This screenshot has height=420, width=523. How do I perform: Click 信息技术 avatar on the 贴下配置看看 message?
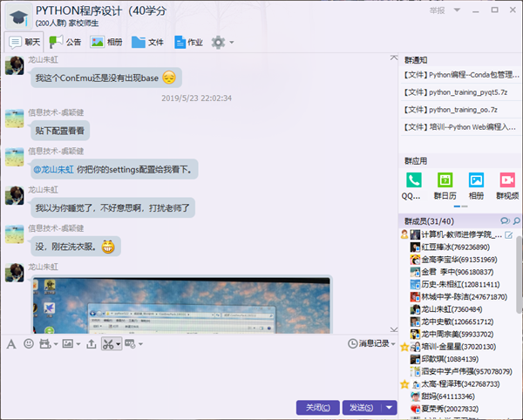pyautogui.click(x=15, y=119)
